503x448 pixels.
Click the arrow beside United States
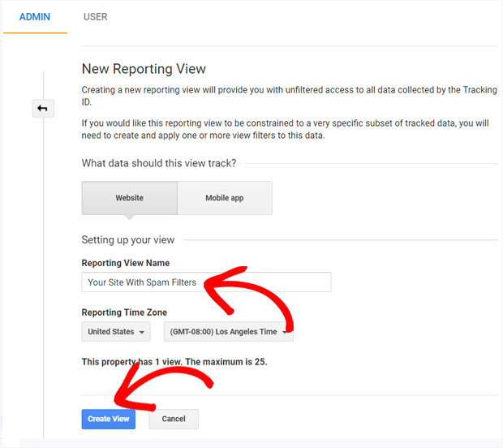143,333
